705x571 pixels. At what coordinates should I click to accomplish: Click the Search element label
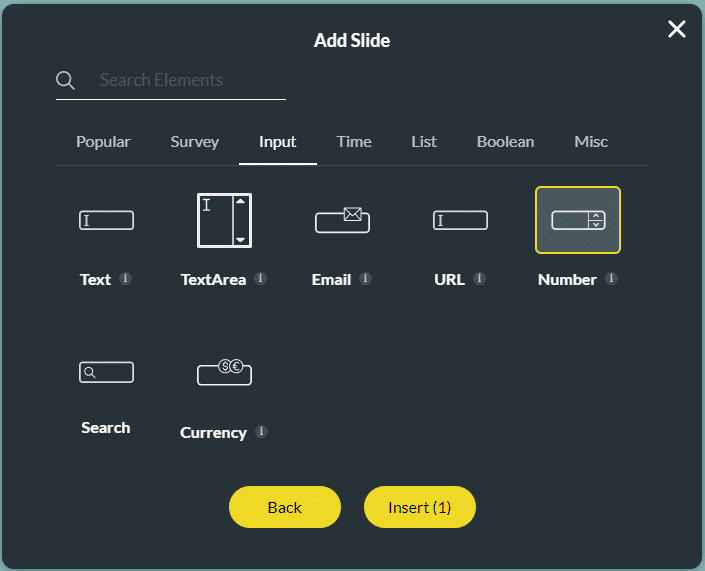click(x=106, y=428)
